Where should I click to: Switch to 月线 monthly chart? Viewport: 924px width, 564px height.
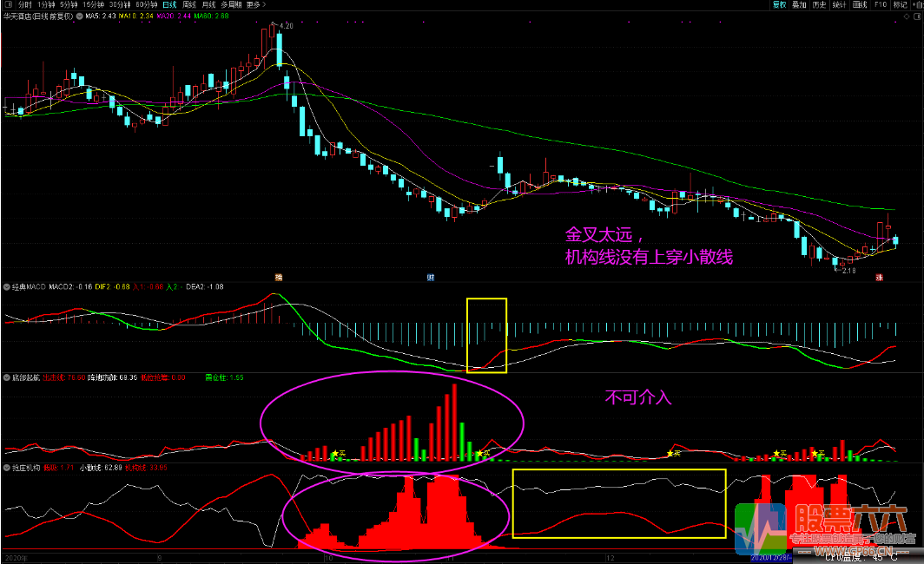[208, 4]
